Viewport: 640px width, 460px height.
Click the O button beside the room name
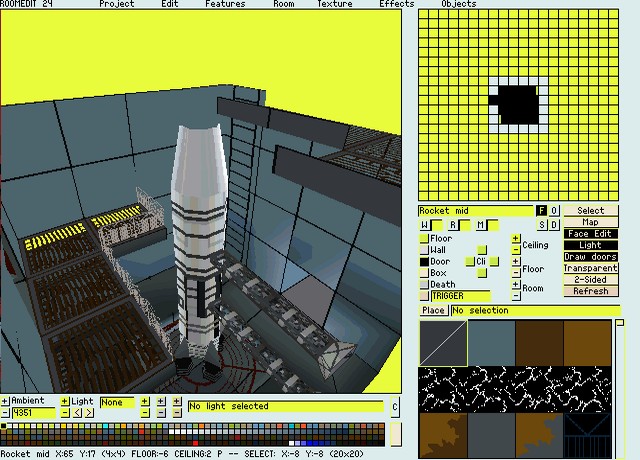554,211
